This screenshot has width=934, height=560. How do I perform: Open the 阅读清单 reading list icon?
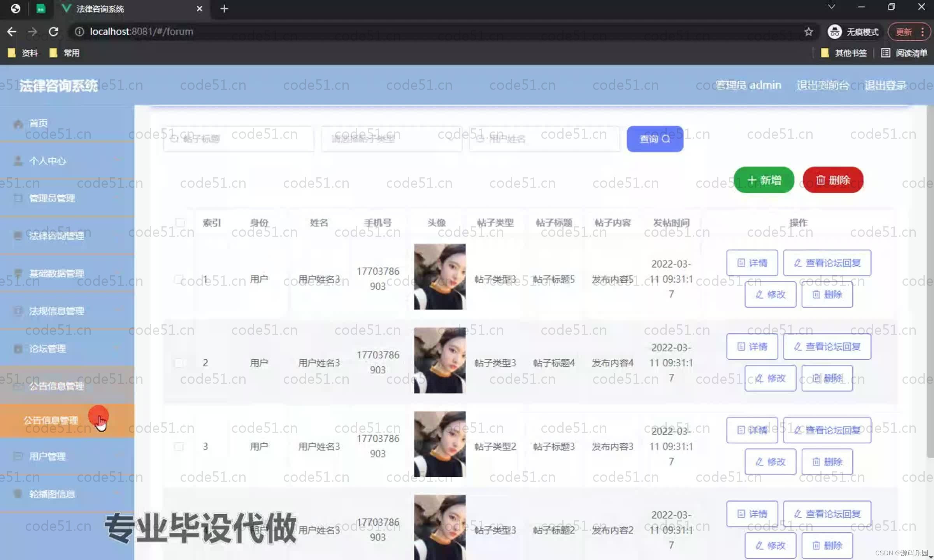tap(885, 53)
